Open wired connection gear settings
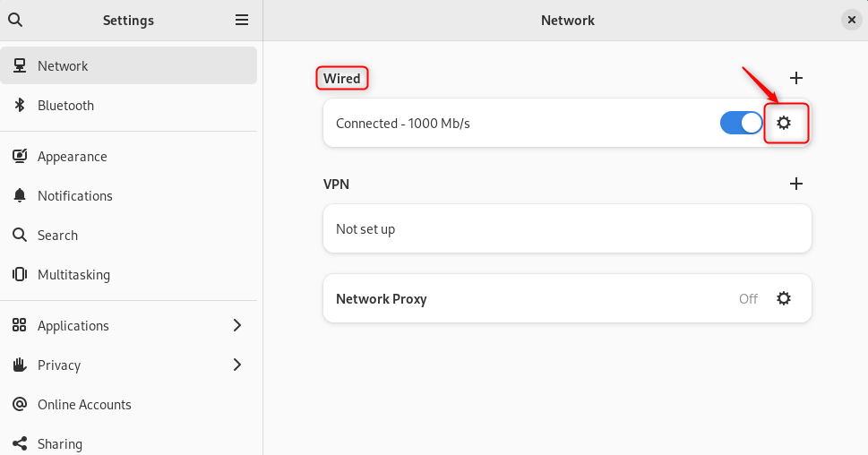The image size is (868, 455). click(783, 123)
